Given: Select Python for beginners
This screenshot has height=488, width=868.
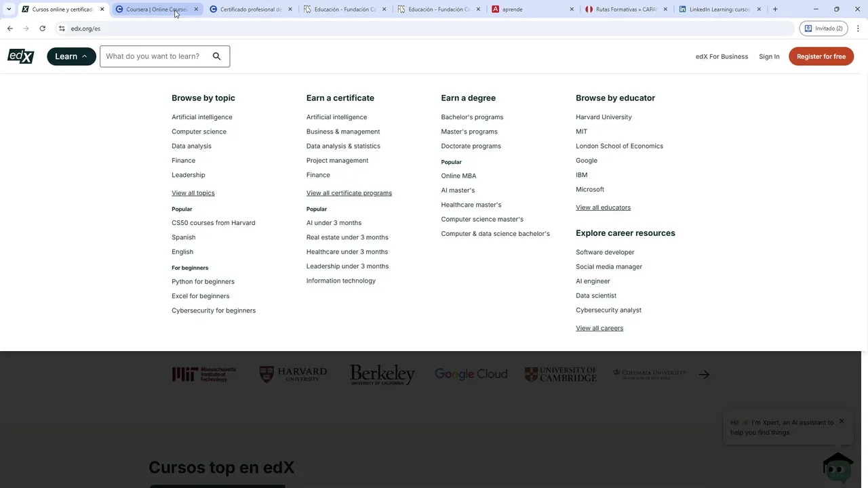Looking at the screenshot, I should pos(203,281).
